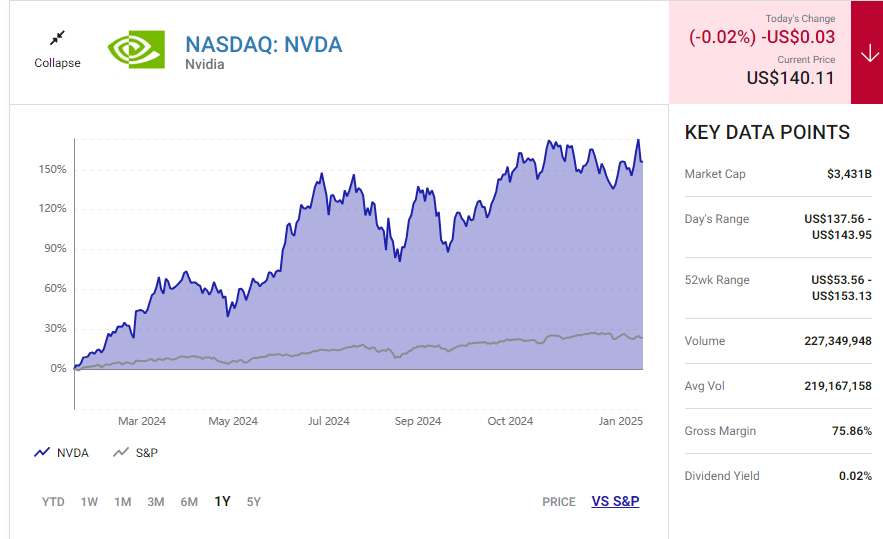Click the Current Price label
Image resolution: width=883 pixels, height=539 pixels.
tap(806, 60)
